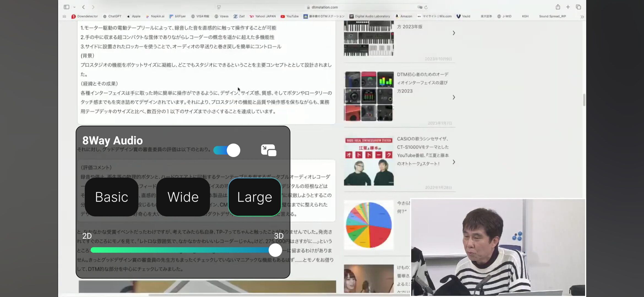Open the pie chart article thumbnail

[369, 225]
